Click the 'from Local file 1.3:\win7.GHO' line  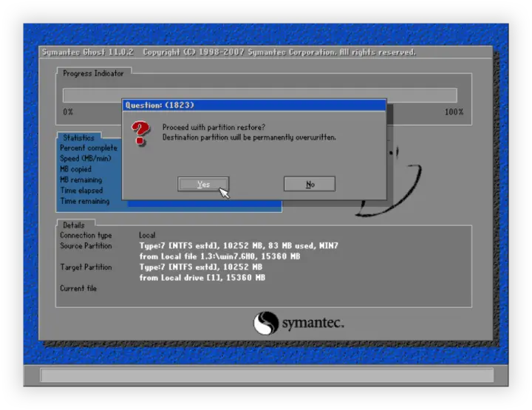219,256
